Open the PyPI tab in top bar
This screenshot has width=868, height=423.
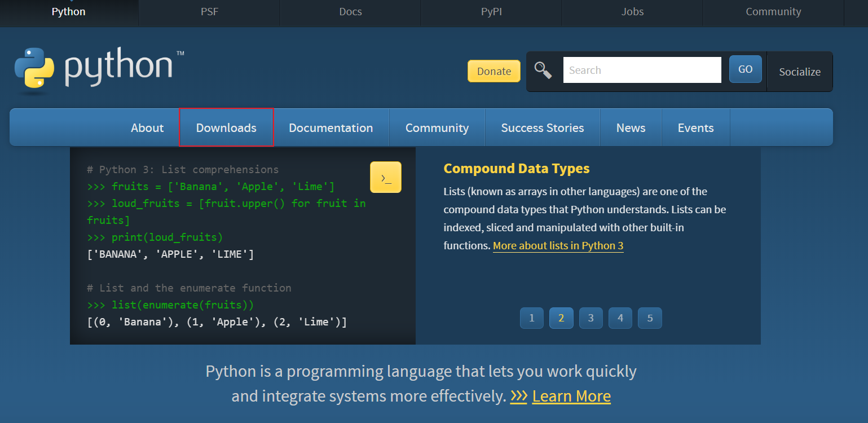[491, 12]
